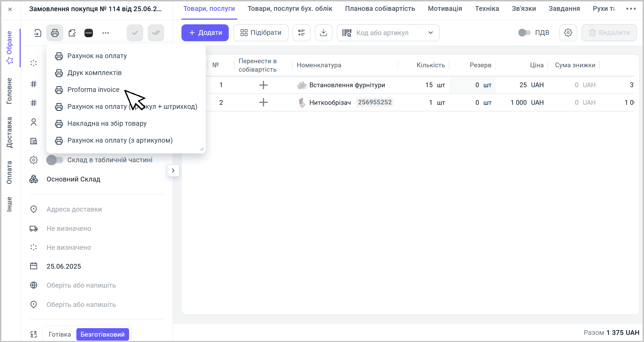Screen dimensions: 644x342
Task: Click plus icon for Ниткообрізач row
Action: 263,102
